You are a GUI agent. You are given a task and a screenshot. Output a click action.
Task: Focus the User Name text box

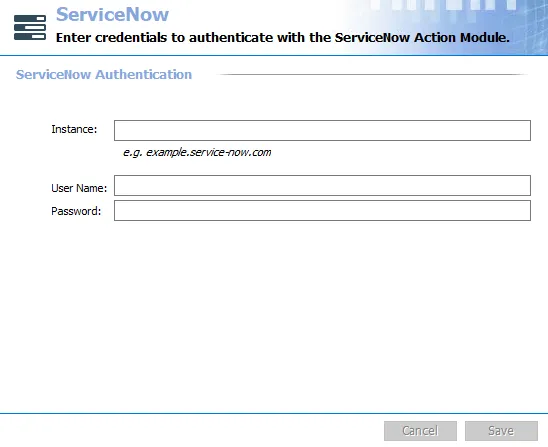pos(322,185)
